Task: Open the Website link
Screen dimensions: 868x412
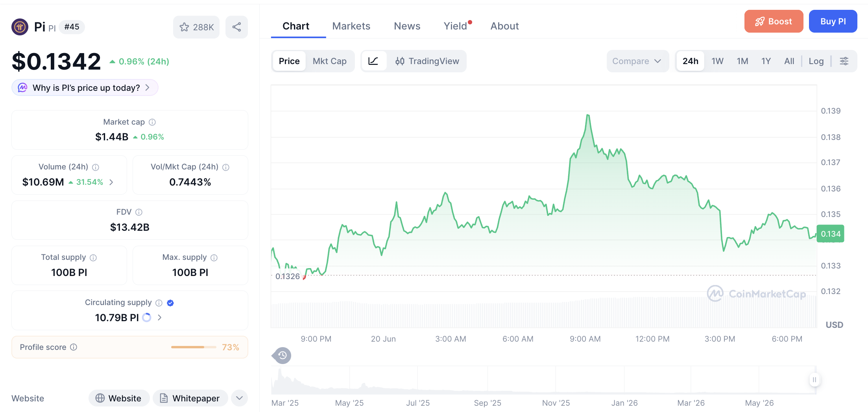Action: (119, 398)
